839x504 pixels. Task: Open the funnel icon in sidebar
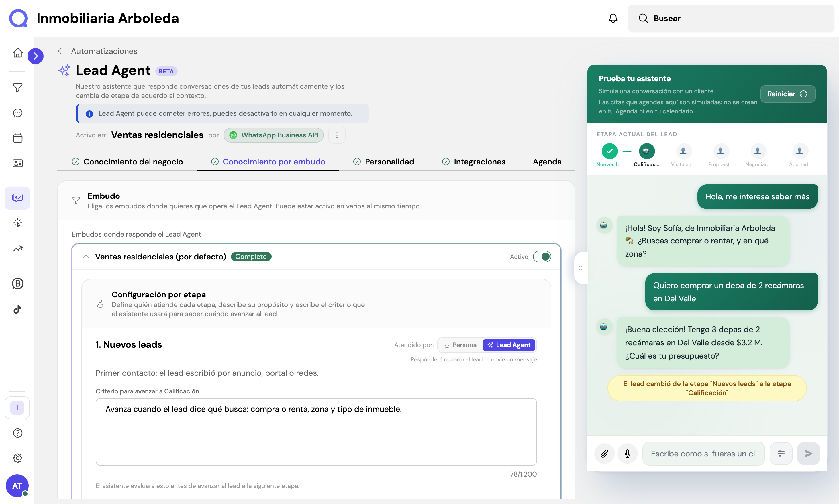point(18,88)
